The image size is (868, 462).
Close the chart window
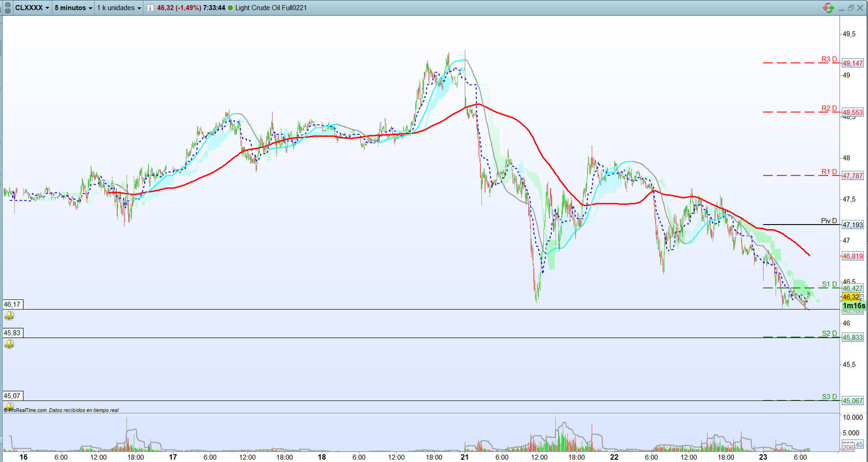[x=861, y=8]
